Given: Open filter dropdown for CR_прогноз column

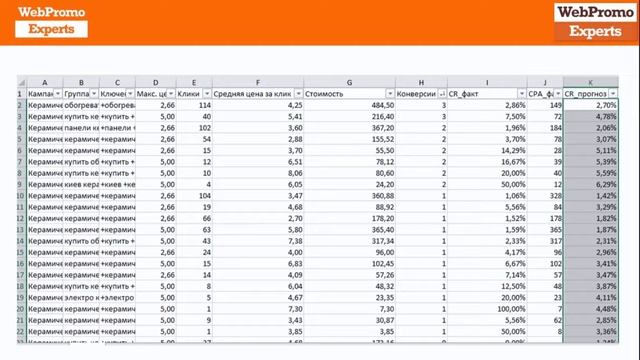Looking at the screenshot, I should 613,94.
